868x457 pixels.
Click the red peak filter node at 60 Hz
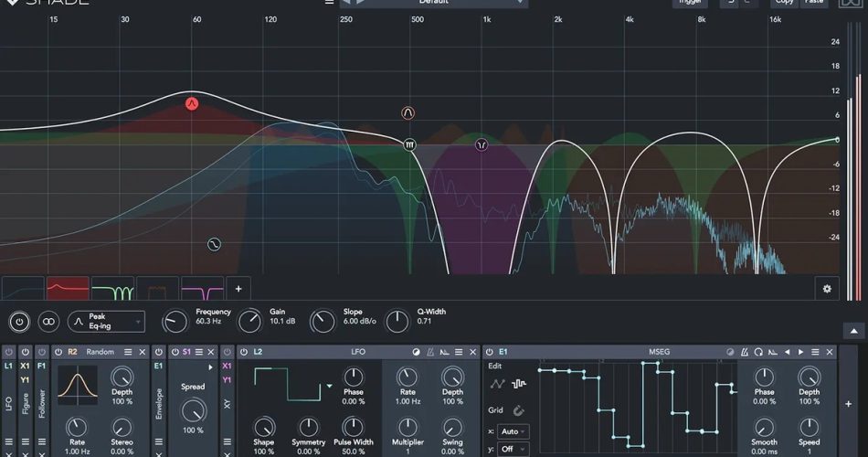192,103
